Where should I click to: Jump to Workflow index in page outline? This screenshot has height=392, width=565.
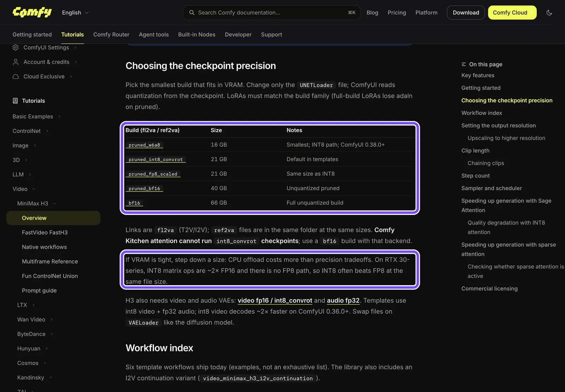[x=481, y=113]
